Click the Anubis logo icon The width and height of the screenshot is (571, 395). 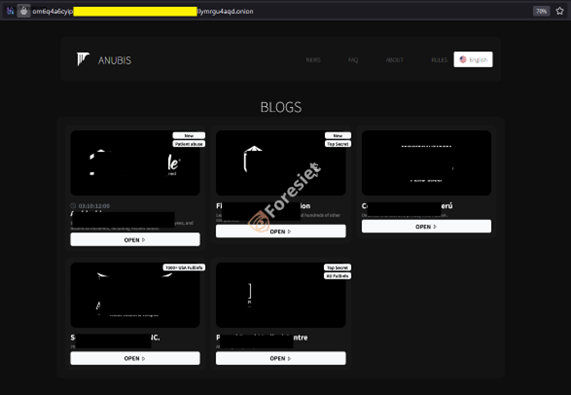coord(83,59)
